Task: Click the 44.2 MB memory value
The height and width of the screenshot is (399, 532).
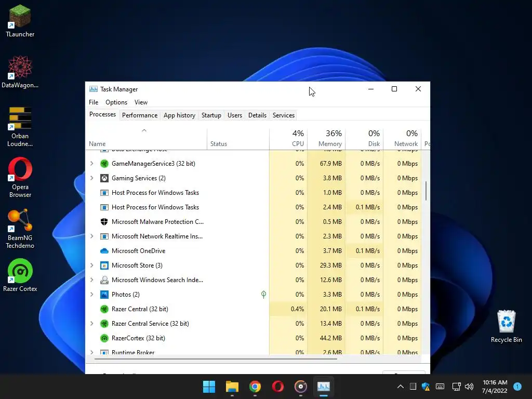Action: pos(330,338)
